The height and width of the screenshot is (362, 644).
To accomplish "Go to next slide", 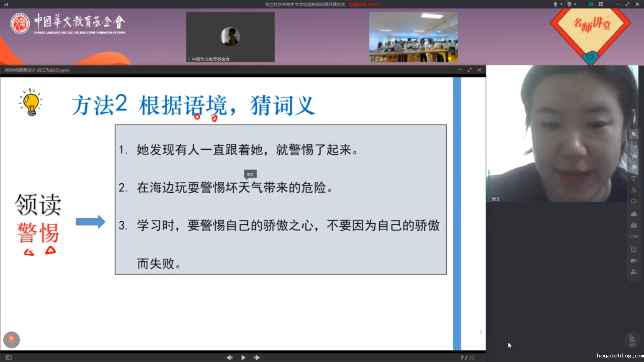I will [257, 357].
